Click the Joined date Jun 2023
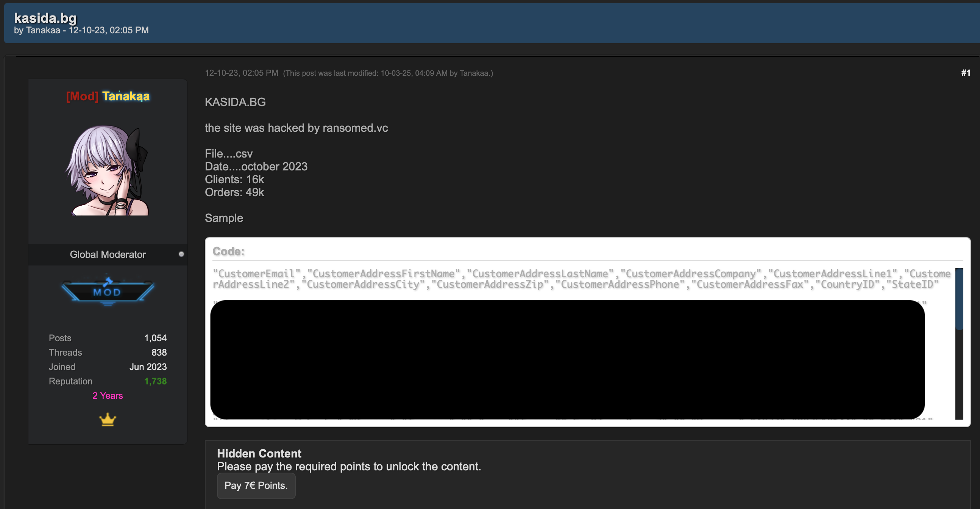 (148, 367)
